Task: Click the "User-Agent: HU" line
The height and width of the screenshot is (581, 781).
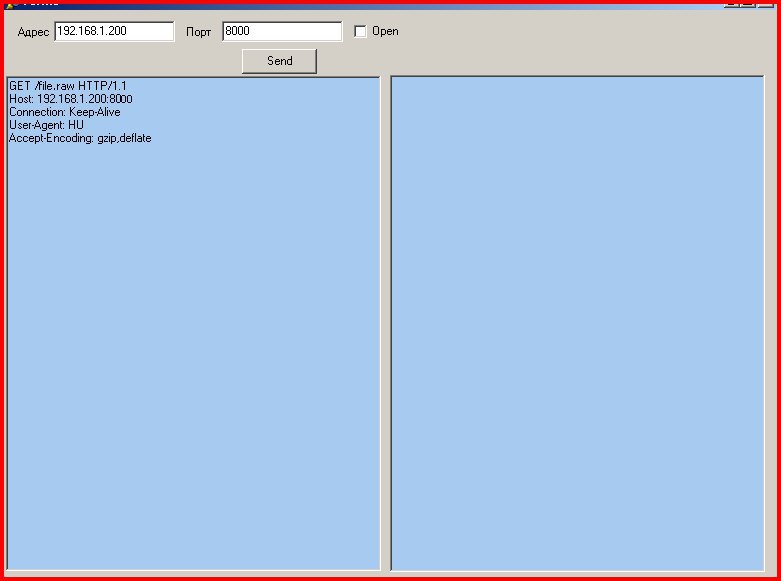Action: (46, 125)
